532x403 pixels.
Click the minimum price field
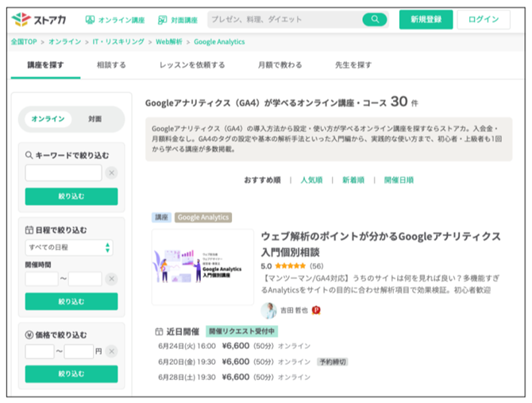click(x=40, y=351)
